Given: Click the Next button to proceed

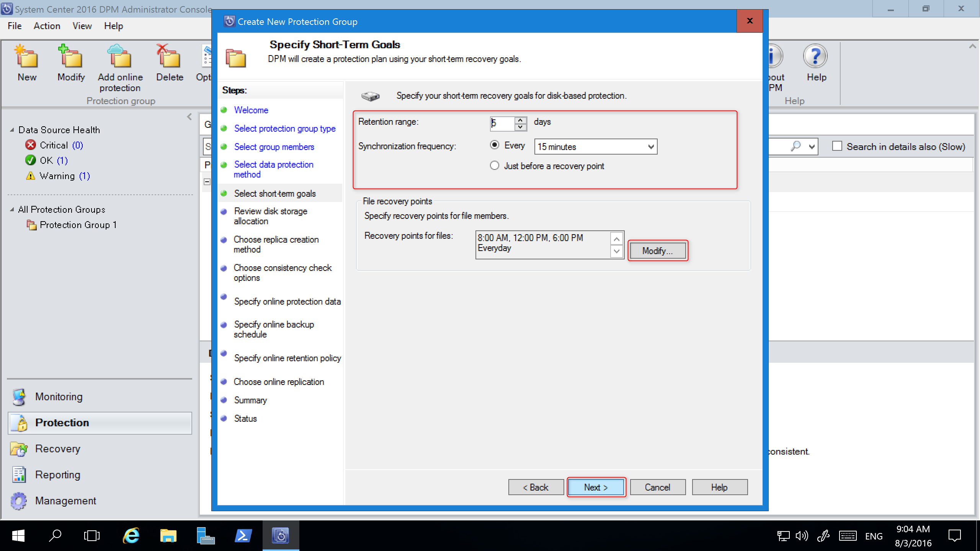Looking at the screenshot, I should click(595, 487).
